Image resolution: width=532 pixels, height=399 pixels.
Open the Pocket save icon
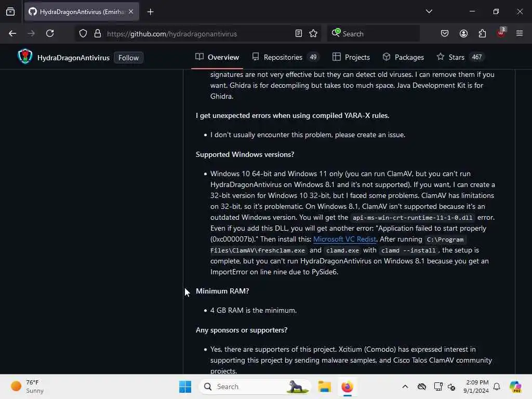[445, 33]
